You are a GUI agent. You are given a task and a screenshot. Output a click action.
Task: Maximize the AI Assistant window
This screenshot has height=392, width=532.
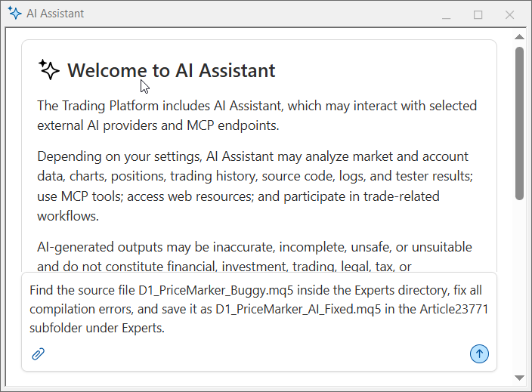point(478,14)
